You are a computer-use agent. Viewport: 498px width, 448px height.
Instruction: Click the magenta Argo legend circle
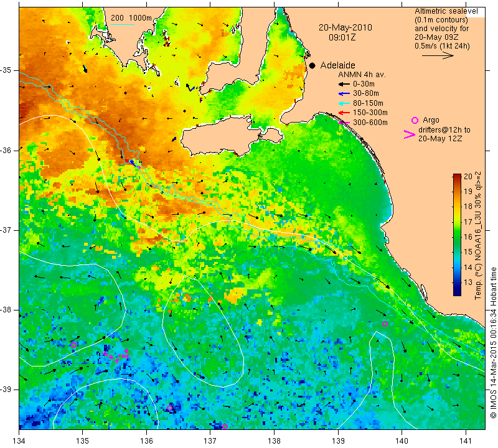415,120
